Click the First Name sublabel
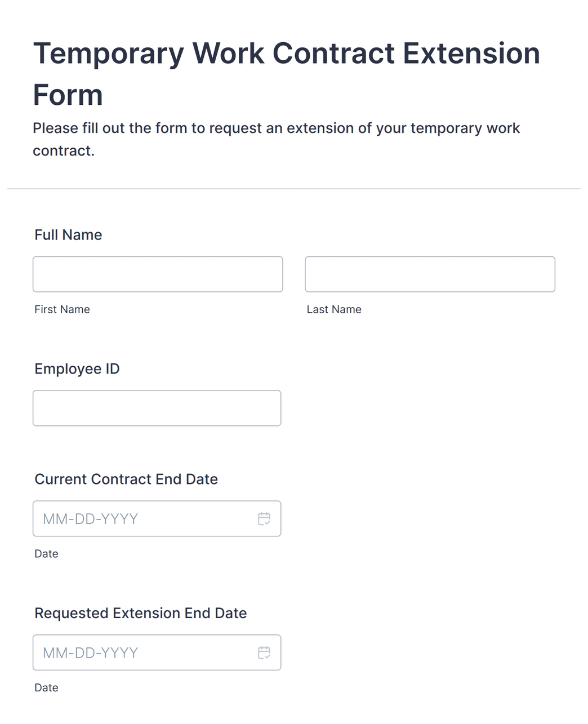Image resolution: width=588 pixels, height=724 pixels. pyautogui.click(x=62, y=309)
